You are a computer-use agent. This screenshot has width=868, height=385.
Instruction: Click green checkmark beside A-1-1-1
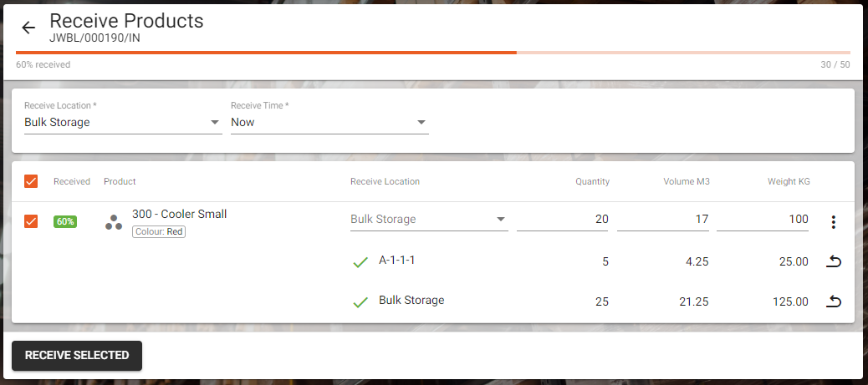tap(360, 262)
